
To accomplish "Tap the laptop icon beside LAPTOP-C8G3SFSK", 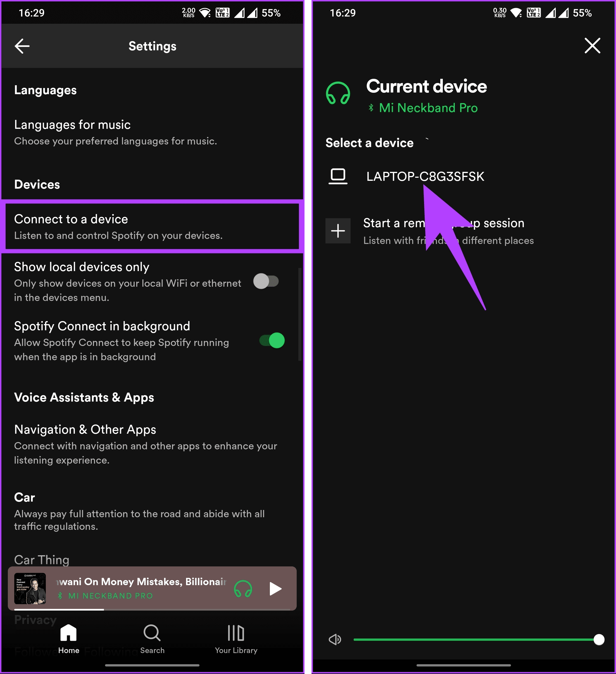I will (338, 176).
